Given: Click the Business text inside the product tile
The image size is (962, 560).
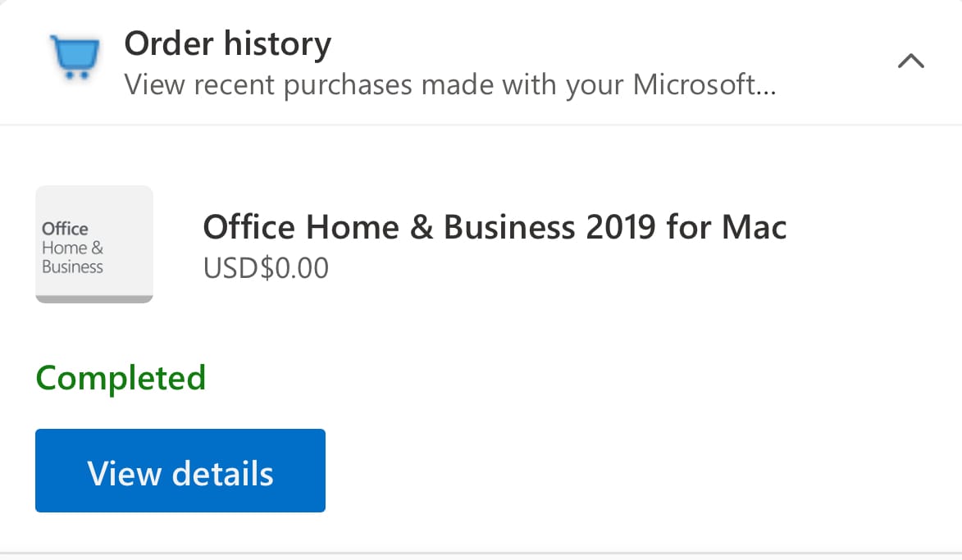Looking at the screenshot, I should coord(72,266).
